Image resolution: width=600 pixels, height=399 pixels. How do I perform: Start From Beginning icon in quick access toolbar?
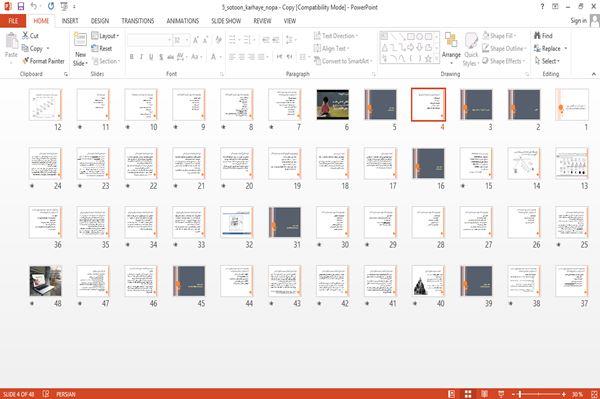pyautogui.click(x=64, y=7)
